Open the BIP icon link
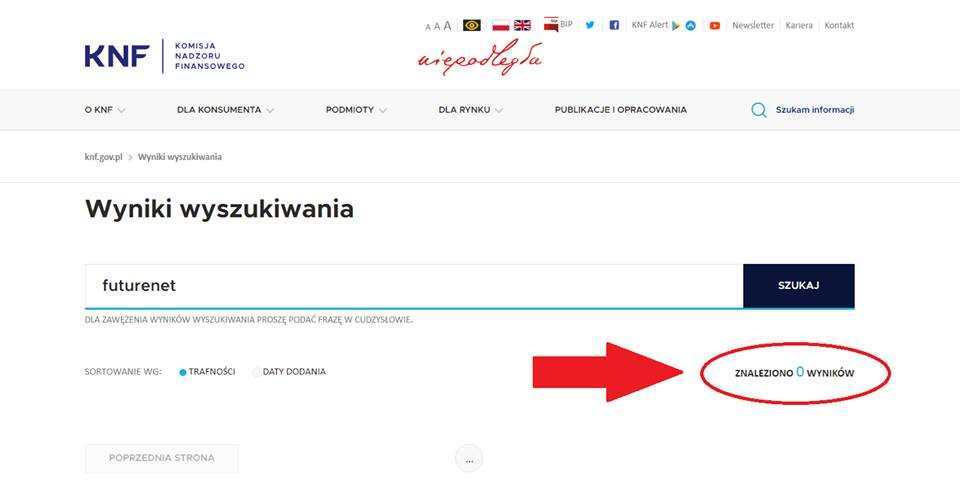Screen dimensions: 960x494 (x=558, y=24)
